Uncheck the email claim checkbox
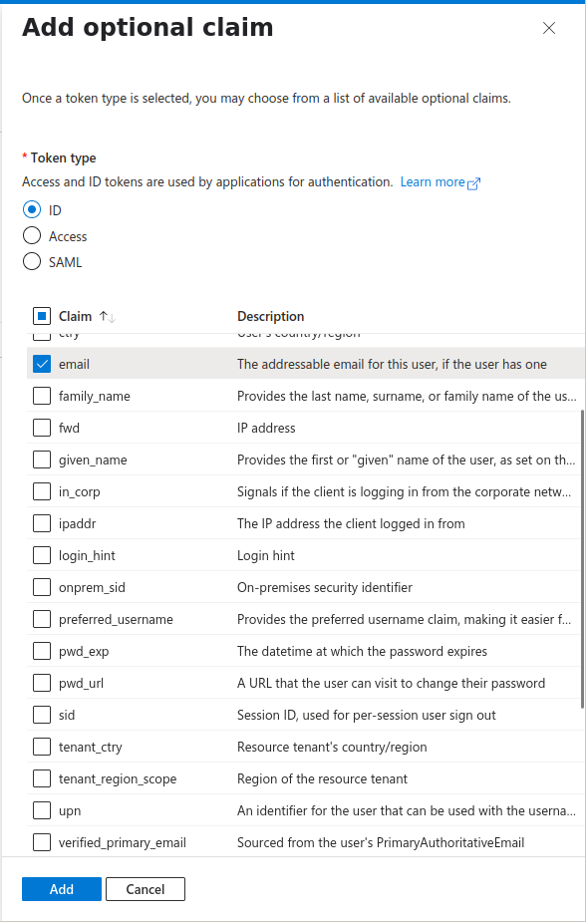Screen dimensions: 588x922 41,363
